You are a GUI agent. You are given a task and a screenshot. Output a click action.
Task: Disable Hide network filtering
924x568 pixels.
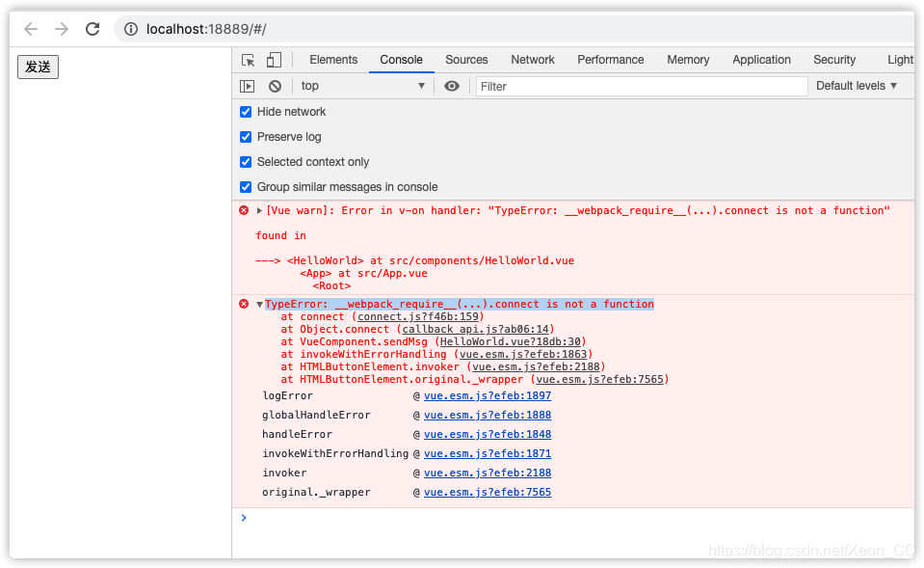(x=246, y=111)
